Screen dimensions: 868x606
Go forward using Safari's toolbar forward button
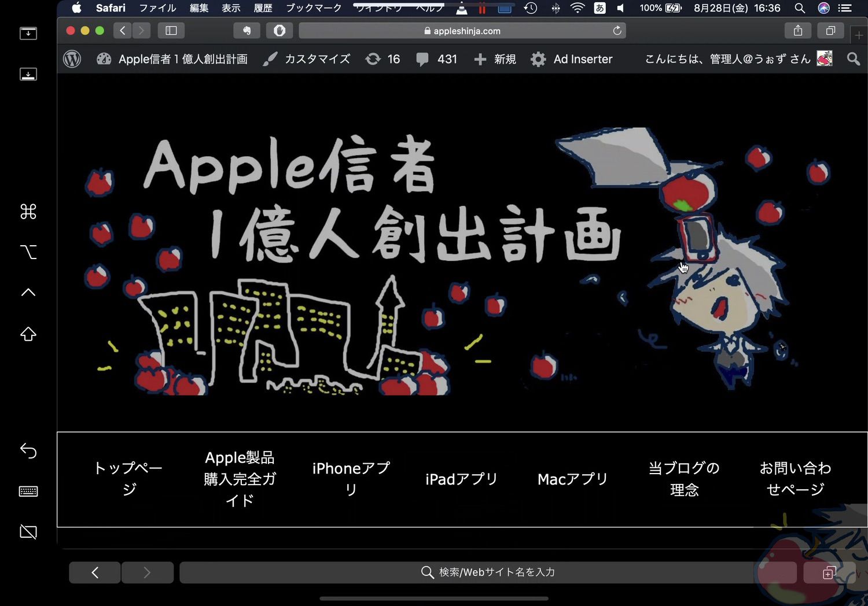tap(141, 31)
